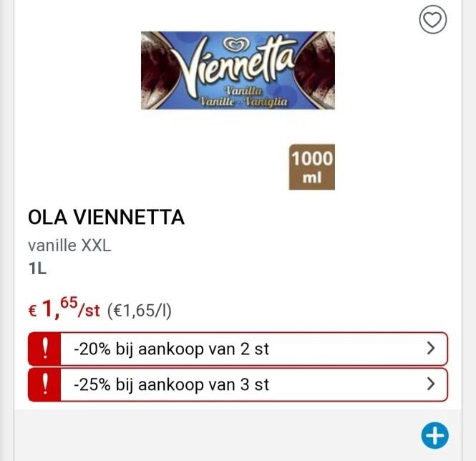This screenshot has height=461, width=476.
Task: Select the -25% bij aankoop van 3 st offer
Action: (x=238, y=384)
